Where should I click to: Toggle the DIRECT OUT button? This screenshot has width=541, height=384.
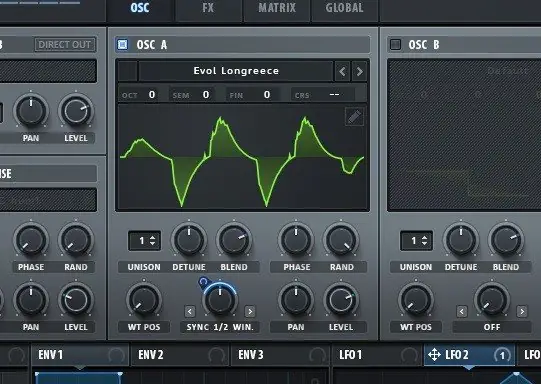pos(65,45)
